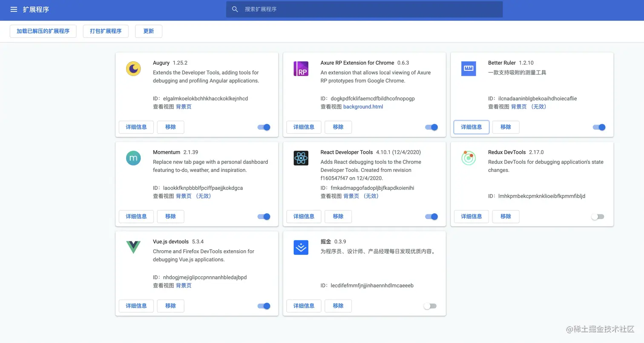Screen dimensions: 644x343
Task: Click the React Developer Tools icon
Action: (301, 158)
